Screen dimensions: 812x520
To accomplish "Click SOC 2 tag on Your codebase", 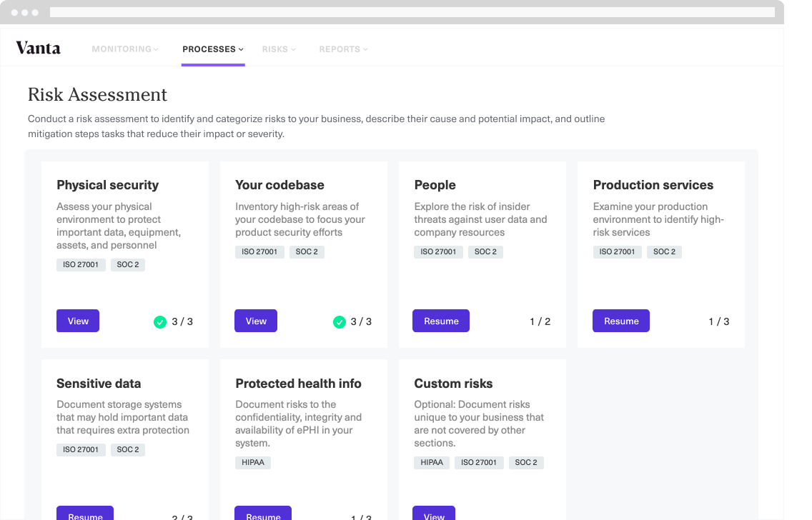I will click(x=307, y=251).
